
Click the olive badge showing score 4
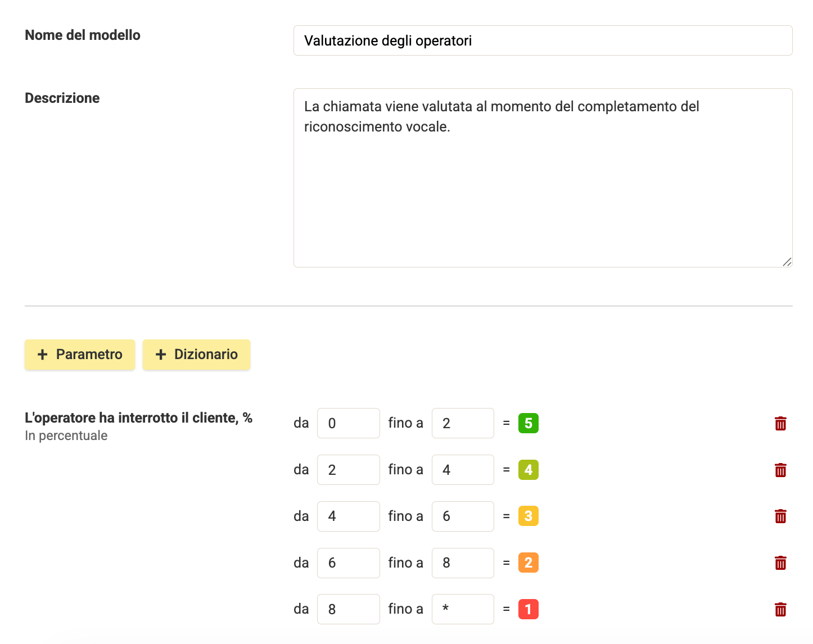pos(528,470)
